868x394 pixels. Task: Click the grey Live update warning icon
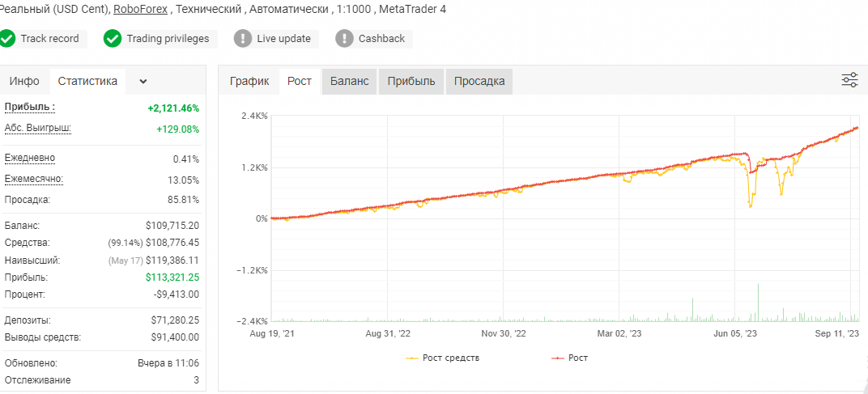[x=242, y=39]
